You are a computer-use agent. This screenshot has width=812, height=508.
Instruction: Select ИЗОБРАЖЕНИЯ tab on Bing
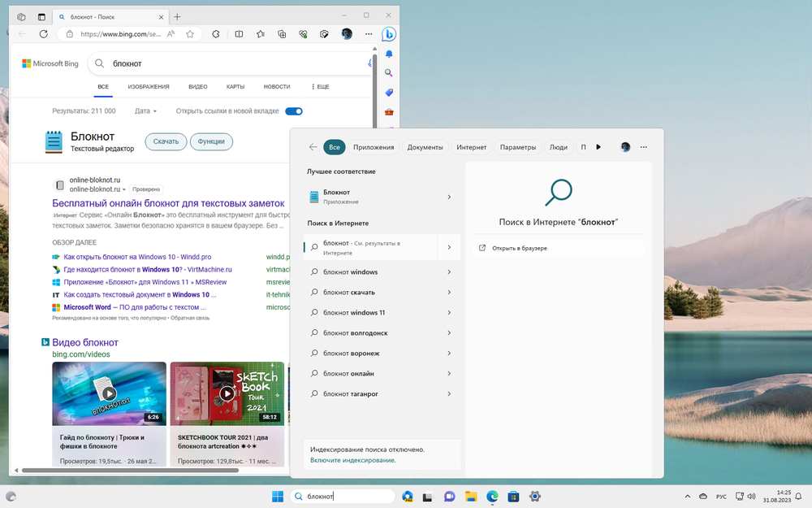tap(149, 87)
